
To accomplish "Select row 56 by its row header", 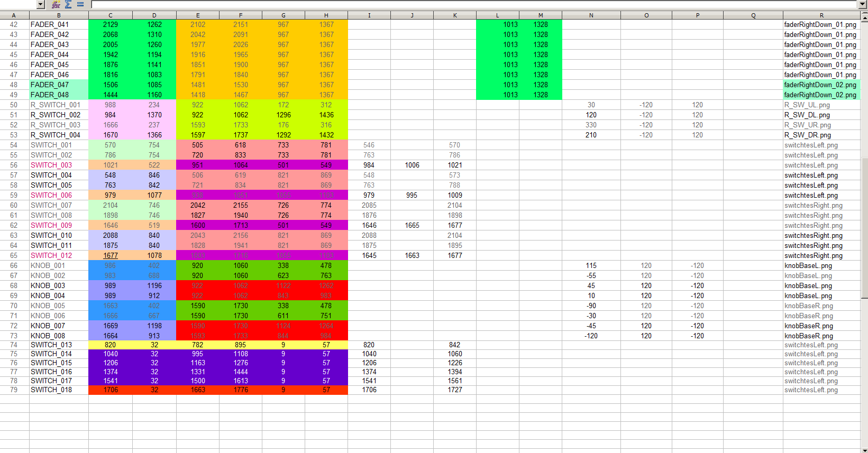I will [x=14, y=165].
